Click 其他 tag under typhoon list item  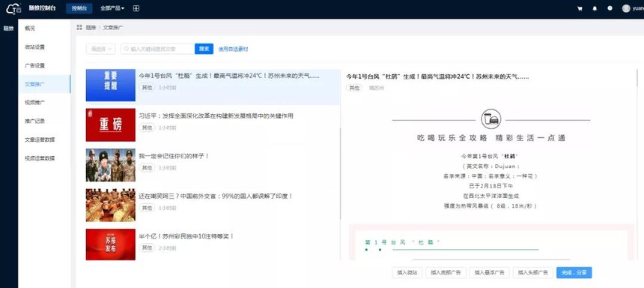coord(147,88)
